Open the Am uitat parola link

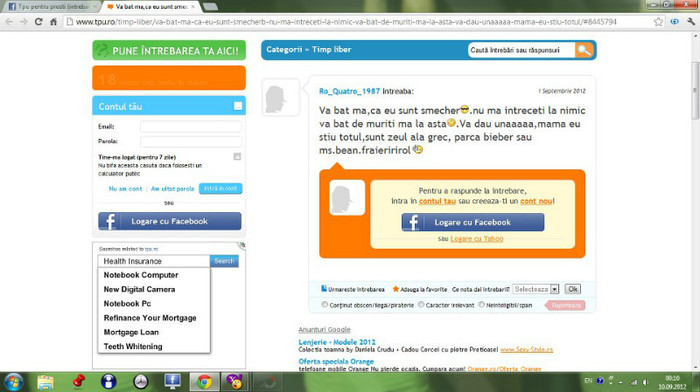coord(172,189)
